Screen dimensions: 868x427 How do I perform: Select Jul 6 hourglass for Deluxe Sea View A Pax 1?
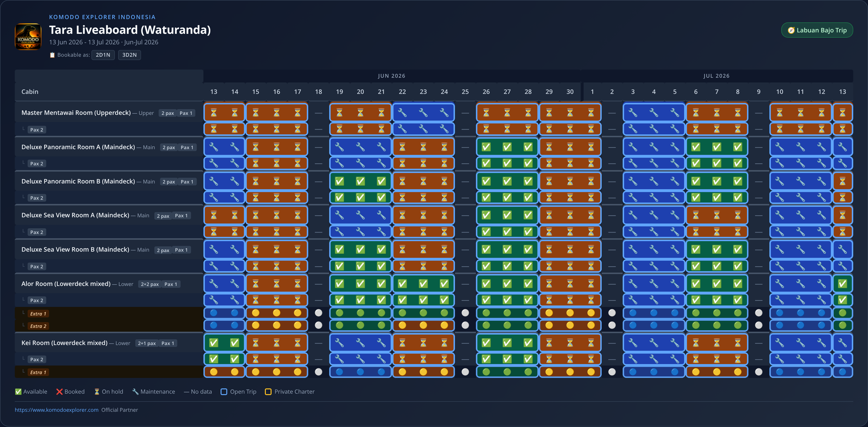point(696,215)
